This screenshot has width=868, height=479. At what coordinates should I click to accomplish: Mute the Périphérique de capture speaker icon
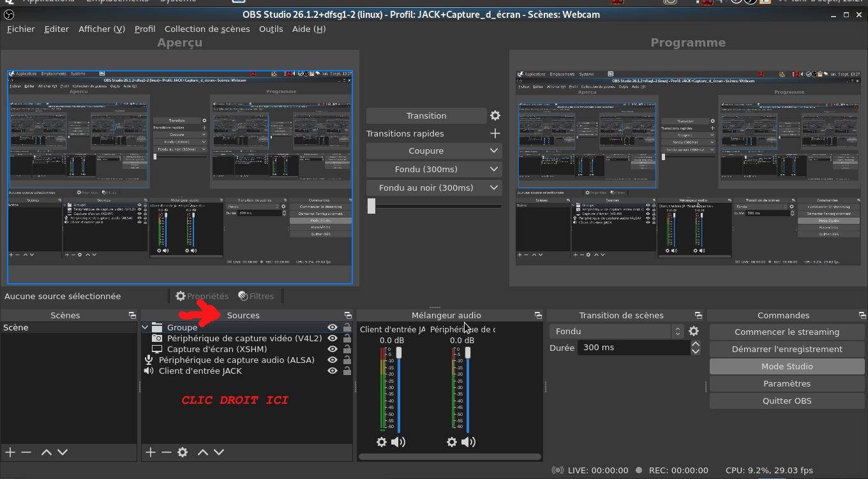tap(468, 442)
